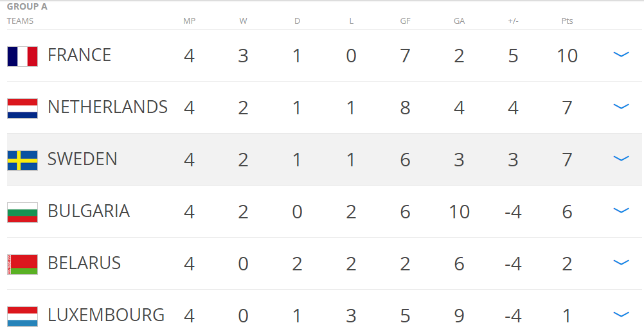644x332 pixels.
Task: Click the Netherlands flag icon
Action: [x=22, y=108]
